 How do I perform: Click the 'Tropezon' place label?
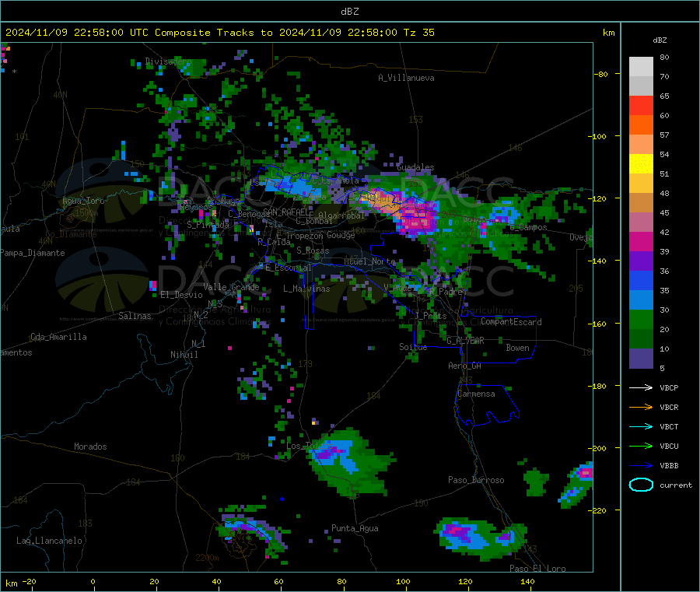[304, 236]
